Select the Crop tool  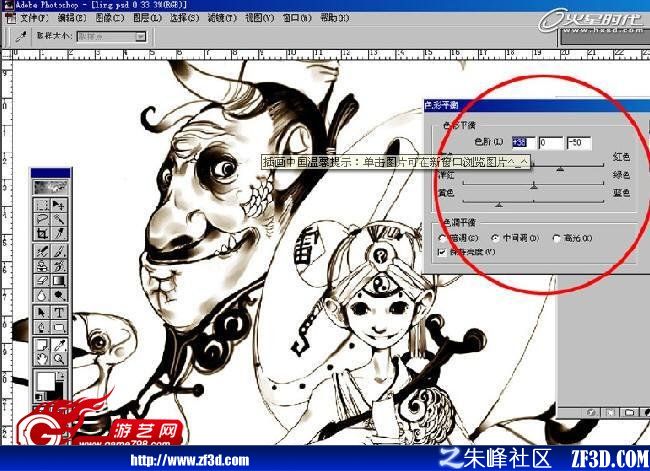(41, 233)
